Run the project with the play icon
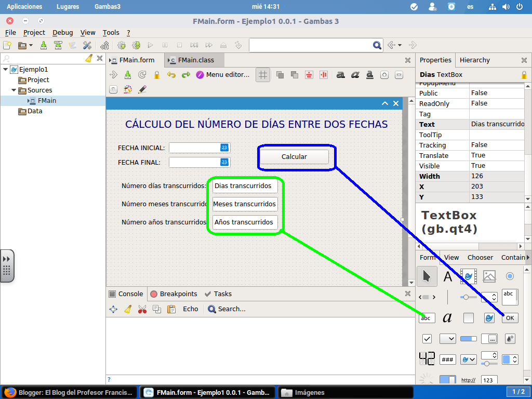The image size is (532, 399). tap(150, 45)
